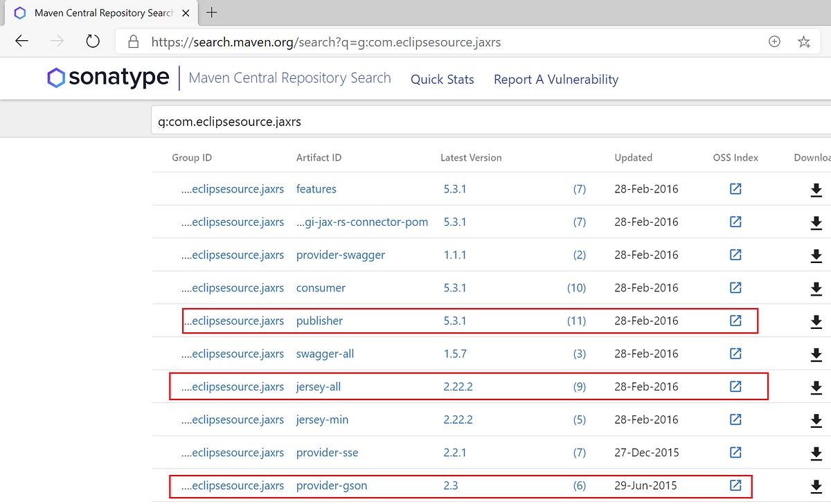The image size is (831, 504).
Task: Click the Artifact ID column header
Action: coord(319,157)
